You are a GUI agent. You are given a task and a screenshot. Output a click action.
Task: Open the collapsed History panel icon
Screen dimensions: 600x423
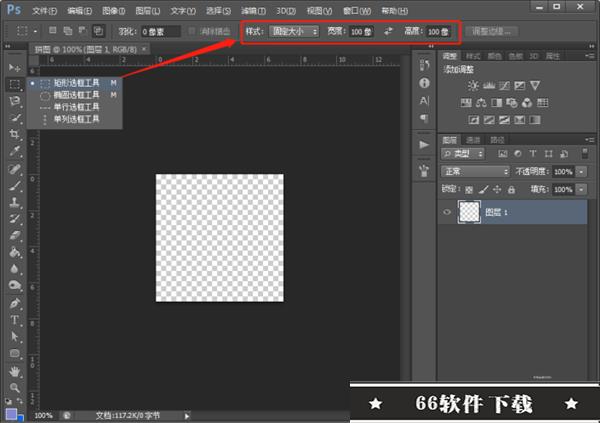click(424, 64)
